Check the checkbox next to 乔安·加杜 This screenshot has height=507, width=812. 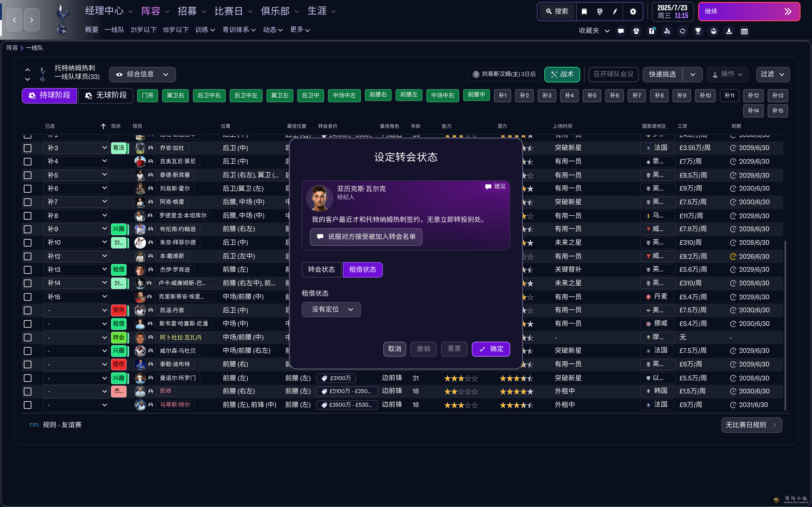(27, 148)
